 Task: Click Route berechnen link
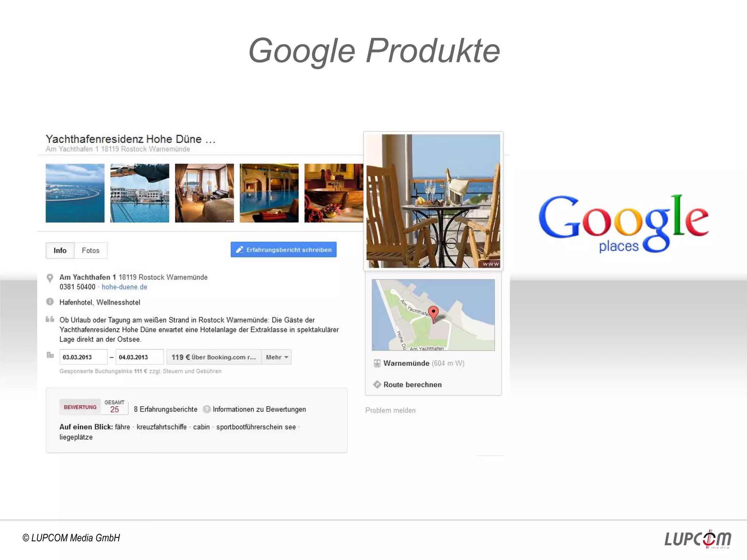point(413,385)
